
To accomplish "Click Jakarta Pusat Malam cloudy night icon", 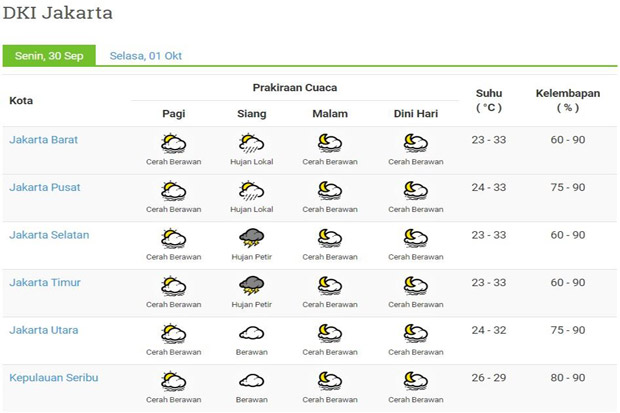I will coord(330,191).
